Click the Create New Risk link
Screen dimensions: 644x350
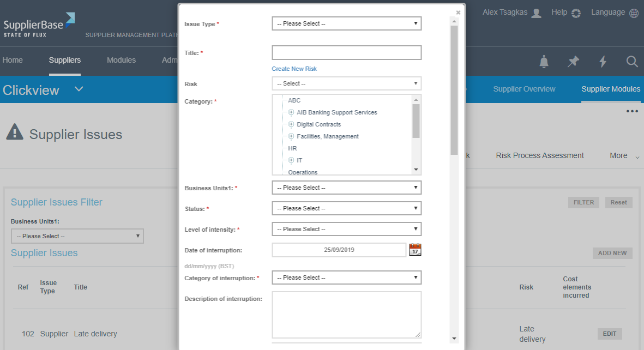coord(294,69)
